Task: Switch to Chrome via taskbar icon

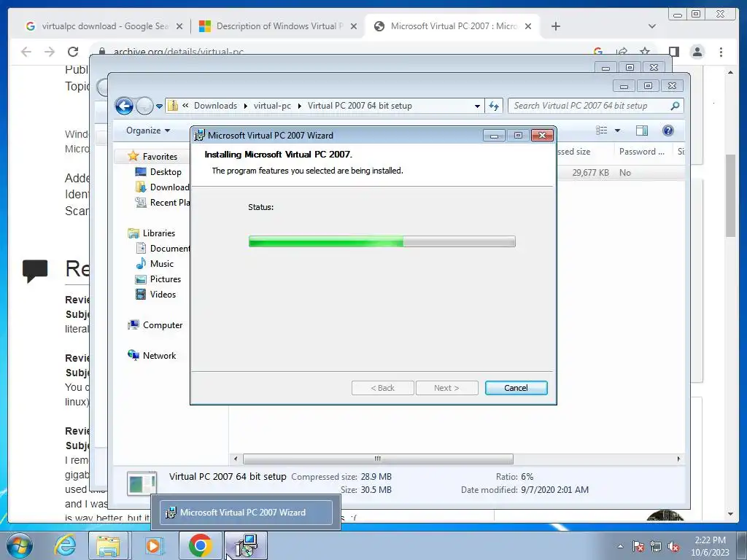Action: (x=200, y=545)
